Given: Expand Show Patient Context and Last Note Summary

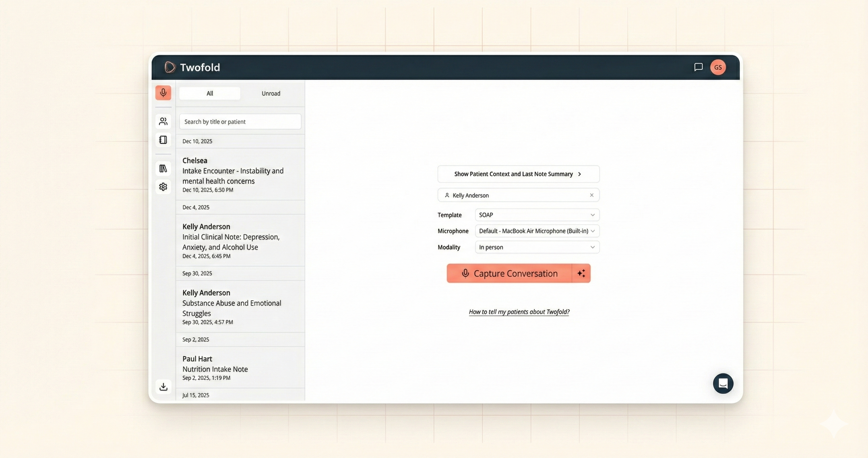Looking at the screenshot, I should pyautogui.click(x=518, y=174).
